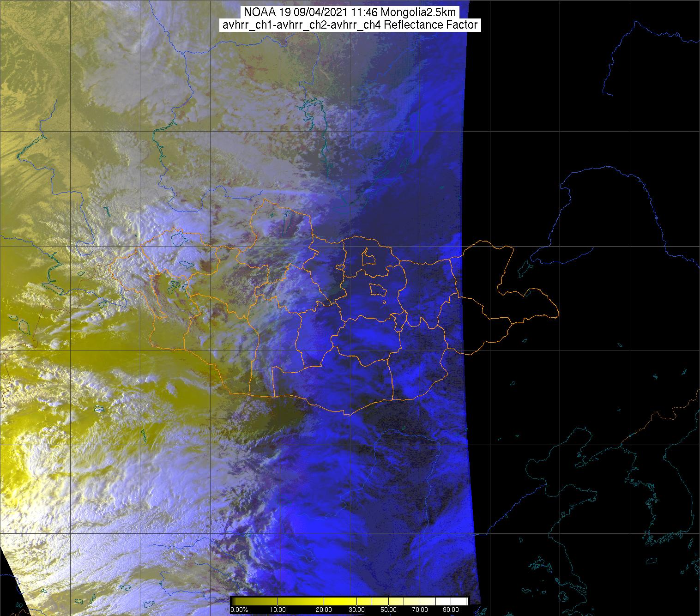Click the "0.00%" colorbar label

point(239,610)
